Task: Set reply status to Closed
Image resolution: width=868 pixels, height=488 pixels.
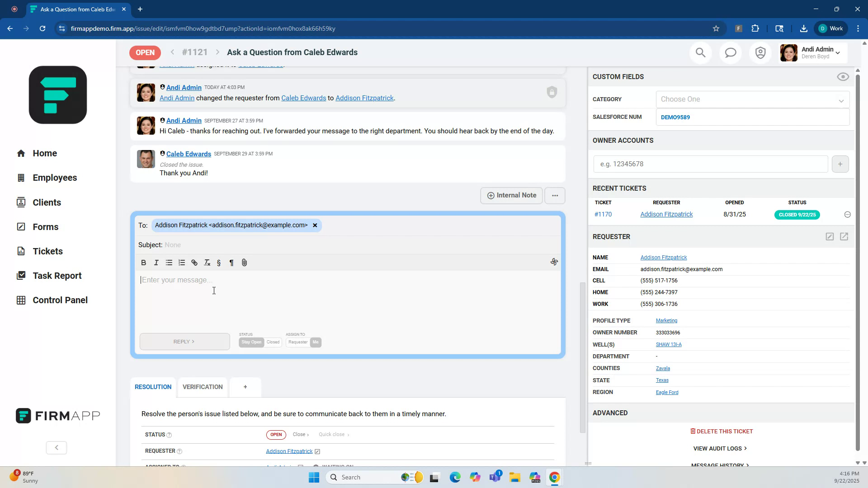Action: 273,342
